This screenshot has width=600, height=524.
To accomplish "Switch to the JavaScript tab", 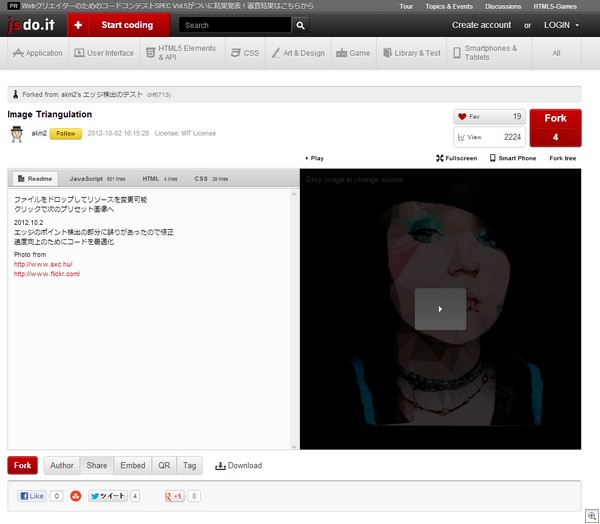I will coord(96,178).
